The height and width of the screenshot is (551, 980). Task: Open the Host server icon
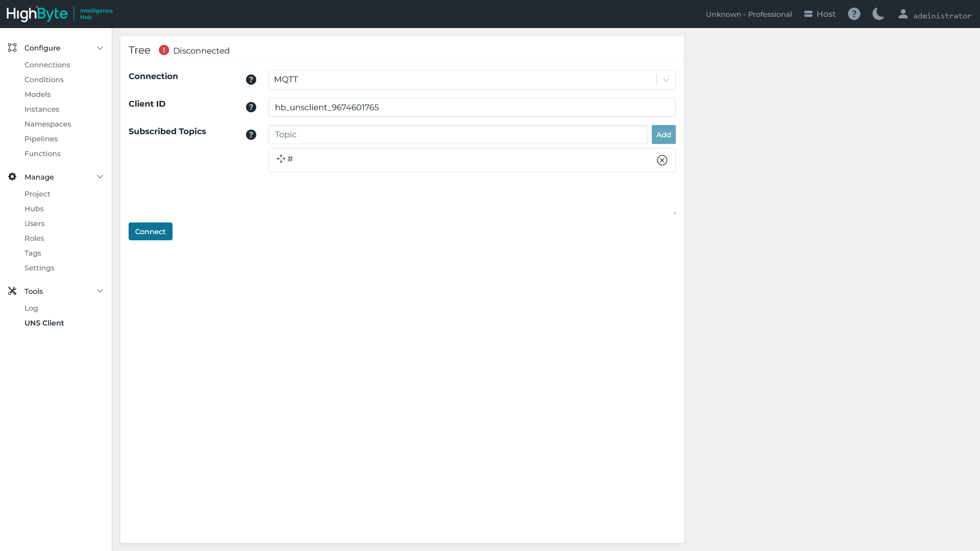tap(808, 14)
